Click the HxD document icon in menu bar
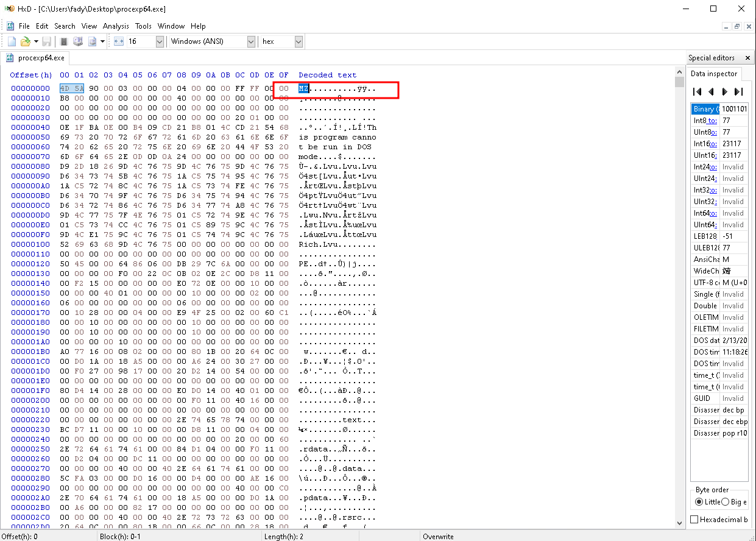 [10, 26]
